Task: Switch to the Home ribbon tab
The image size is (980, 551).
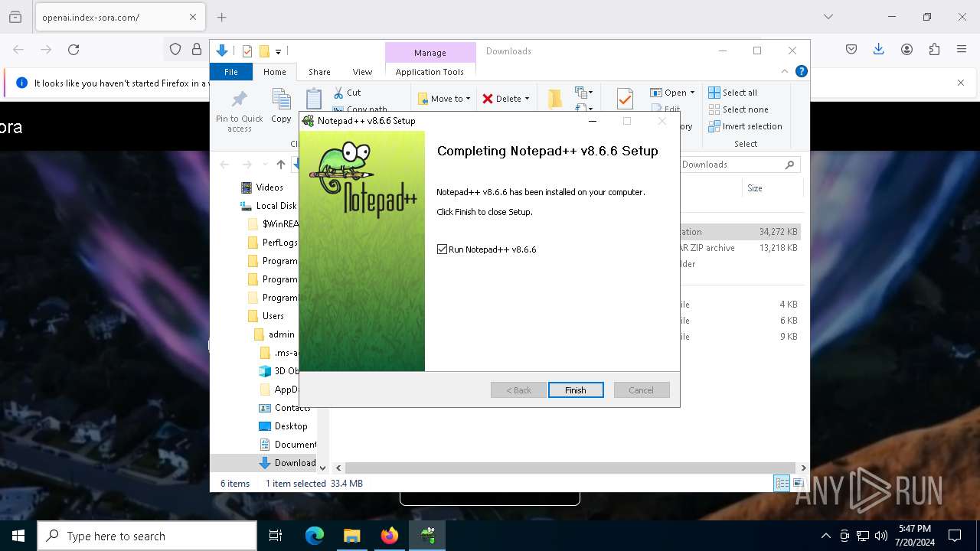Action: coord(274,72)
